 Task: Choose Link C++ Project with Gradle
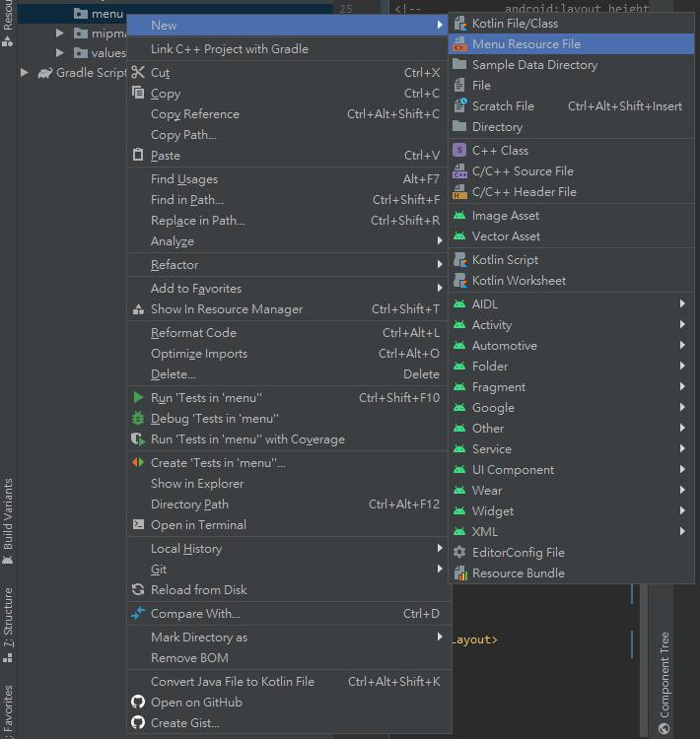click(289, 49)
